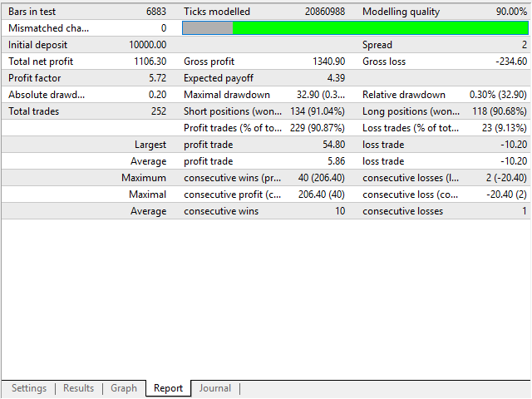Select the Gross loss value -234.60
This screenshot has height=399, width=532.
509,62
